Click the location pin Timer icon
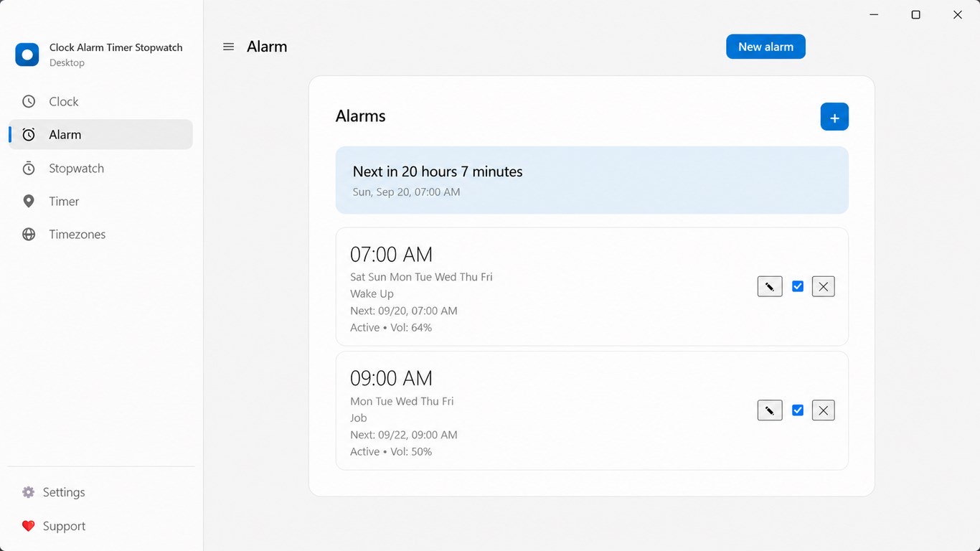 pyautogui.click(x=29, y=202)
